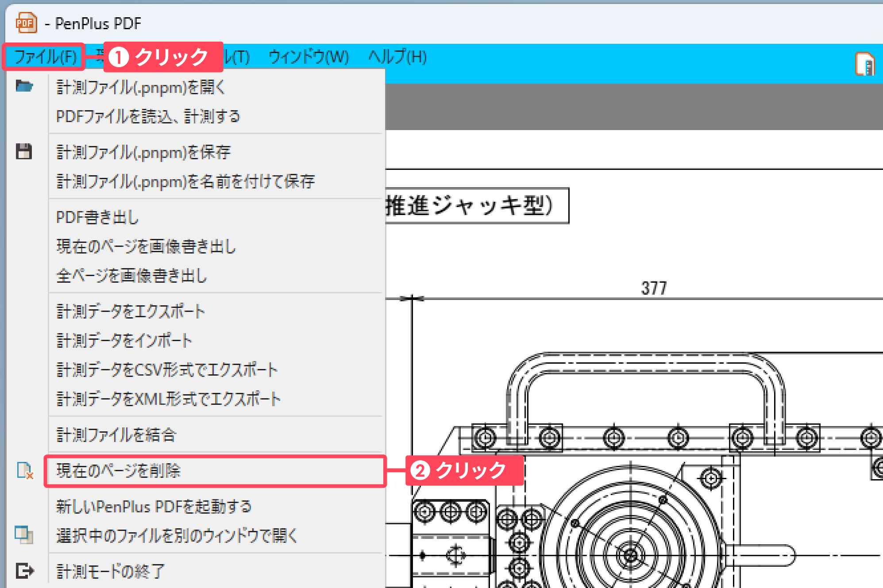This screenshot has width=883, height=588.
Task: Click the separate window icon in the menu
Action: click(24, 535)
